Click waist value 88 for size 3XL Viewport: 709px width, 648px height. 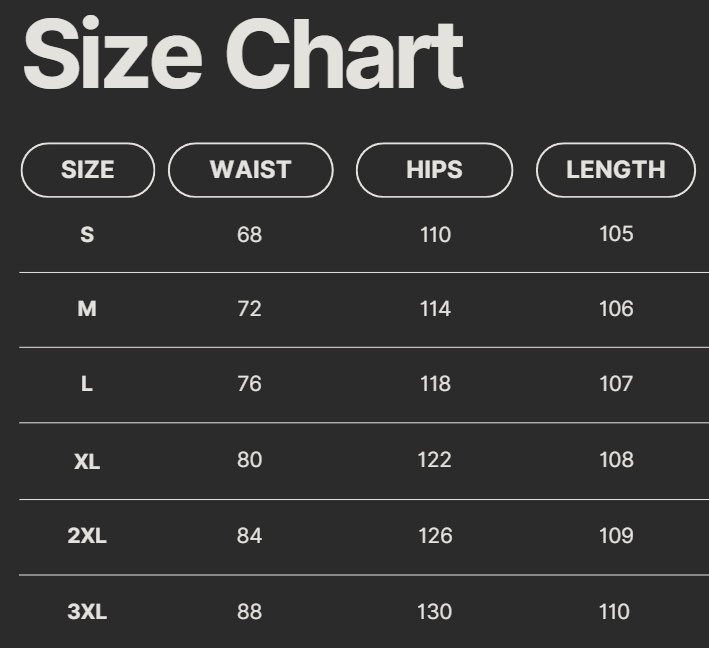249,612
